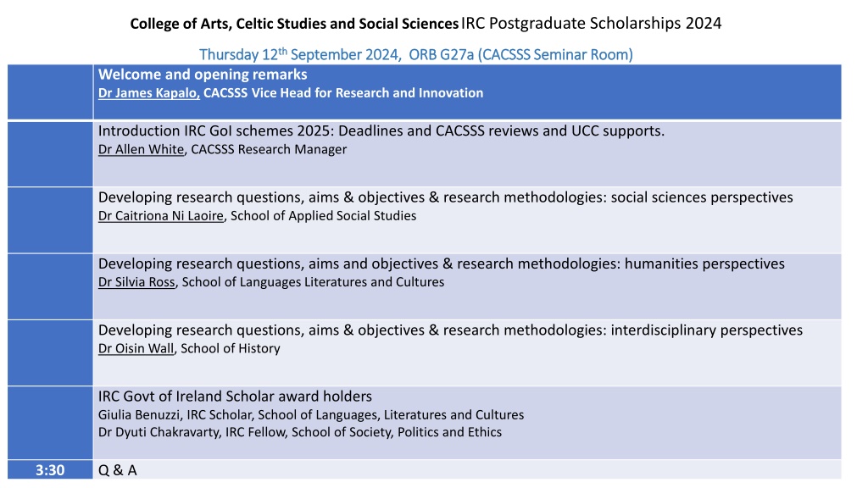Open Dr Silvia Ross link
The image size is (868, 488).
(136, 282)
